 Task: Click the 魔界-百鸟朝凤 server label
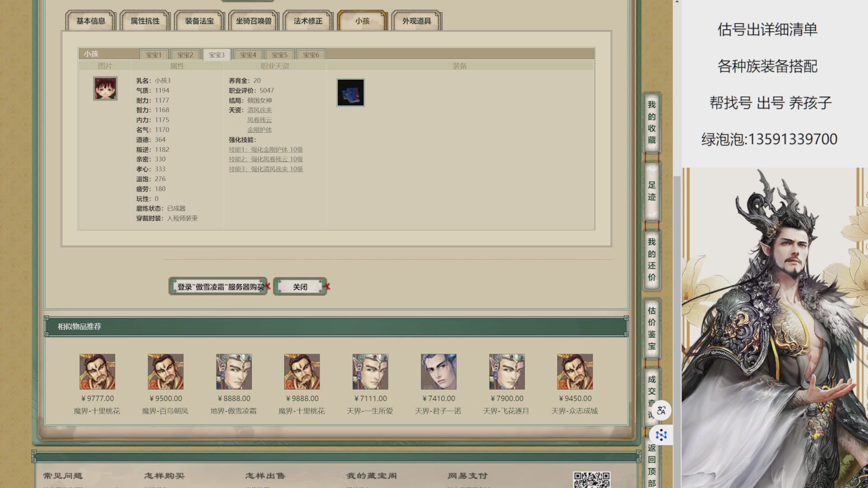point(165,411)
